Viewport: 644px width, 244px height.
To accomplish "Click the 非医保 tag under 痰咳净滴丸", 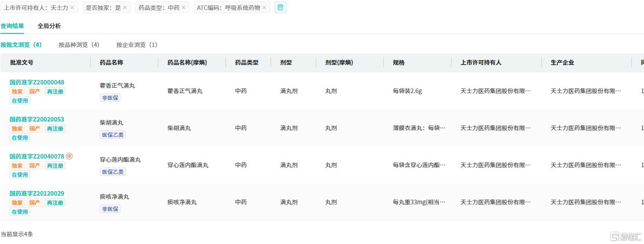I will [x=110, y=209].
